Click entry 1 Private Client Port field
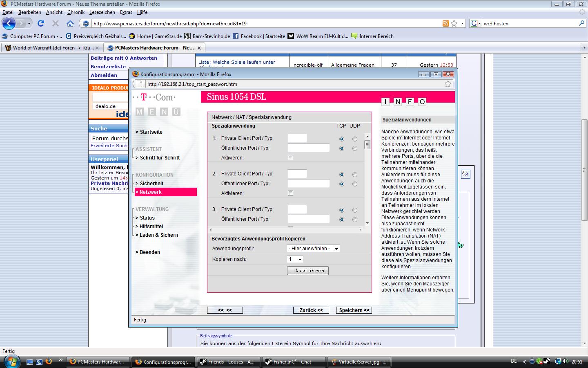The image size is (588, 368). 297,138
